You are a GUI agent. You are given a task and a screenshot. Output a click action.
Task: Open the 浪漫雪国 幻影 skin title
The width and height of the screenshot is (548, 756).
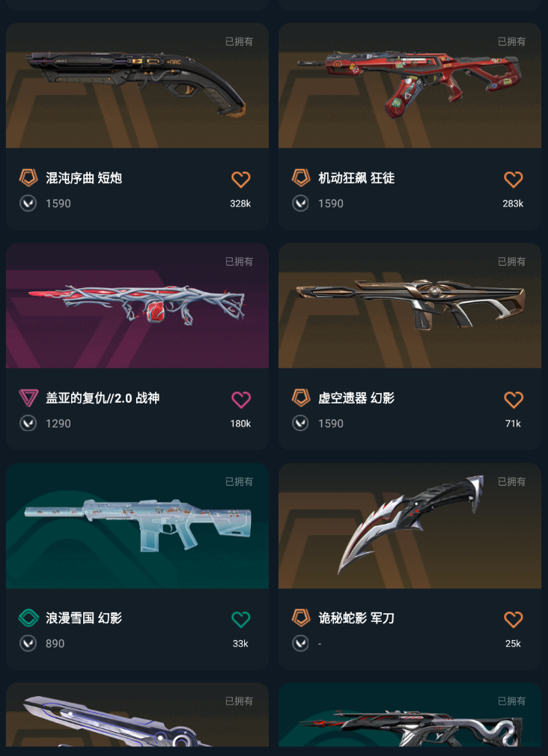tap(83, 618)
